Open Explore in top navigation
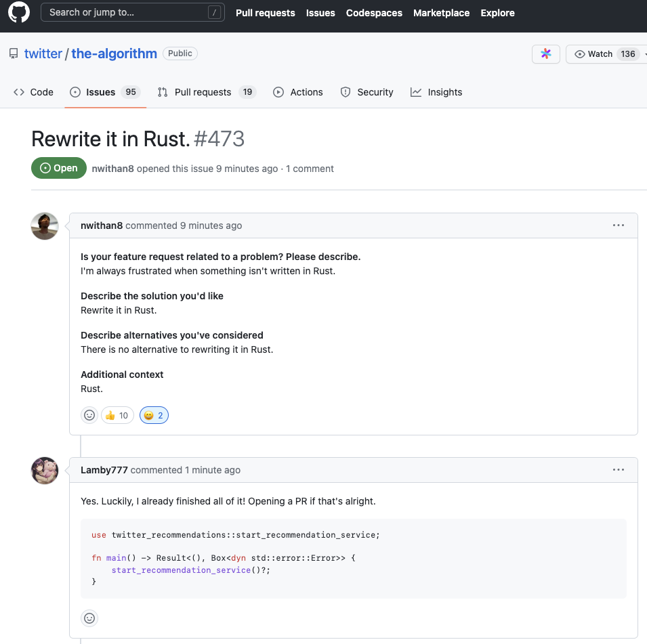The height and width of the screenshot is (644, 647). (497, 13)
